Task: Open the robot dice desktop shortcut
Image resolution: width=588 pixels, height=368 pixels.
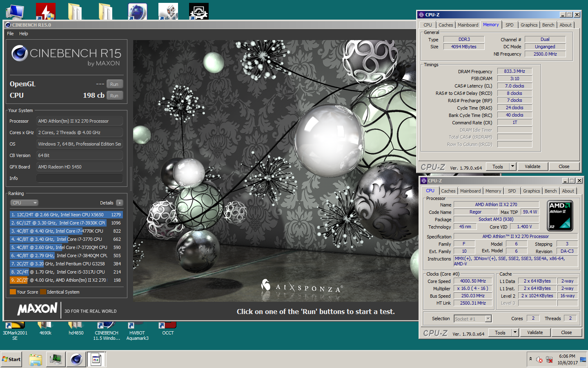Action: [168, 12]
